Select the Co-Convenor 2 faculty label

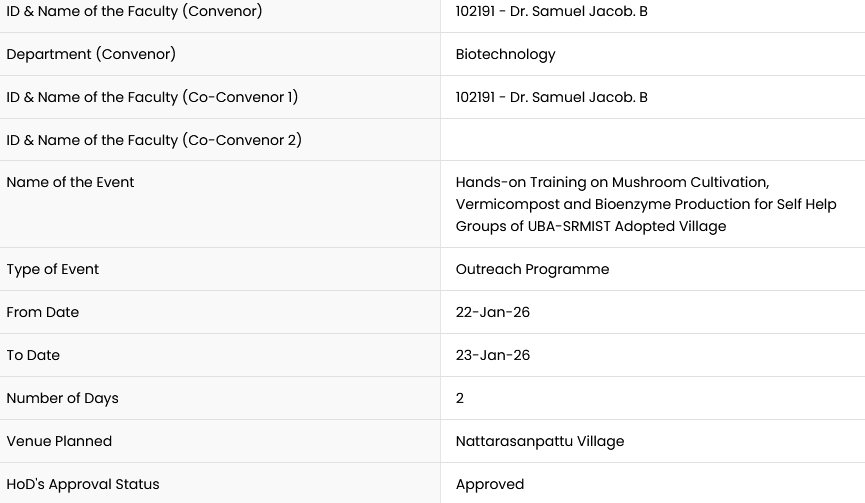(154, 140)
